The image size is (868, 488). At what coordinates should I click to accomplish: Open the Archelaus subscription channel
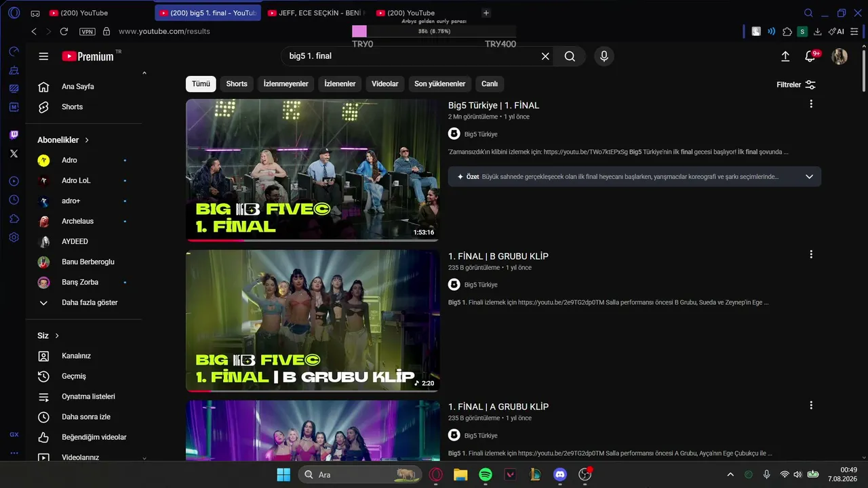click(83, 222)
